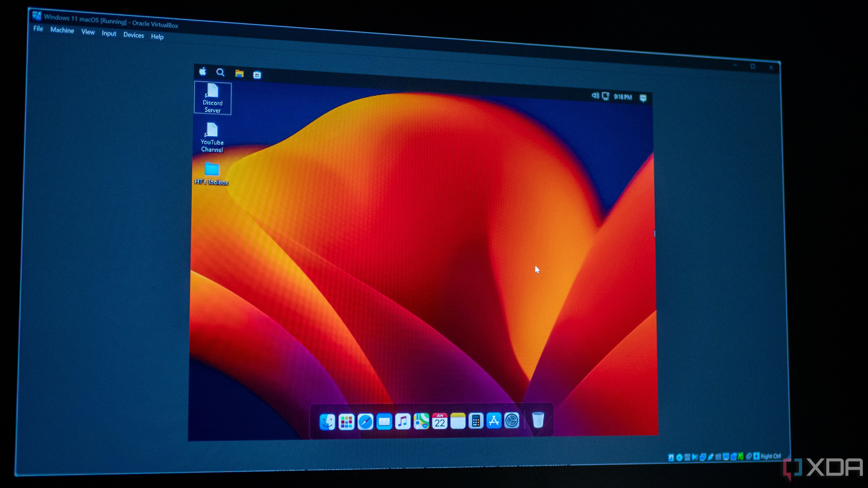Minimize the VirtualBox window

735,65
